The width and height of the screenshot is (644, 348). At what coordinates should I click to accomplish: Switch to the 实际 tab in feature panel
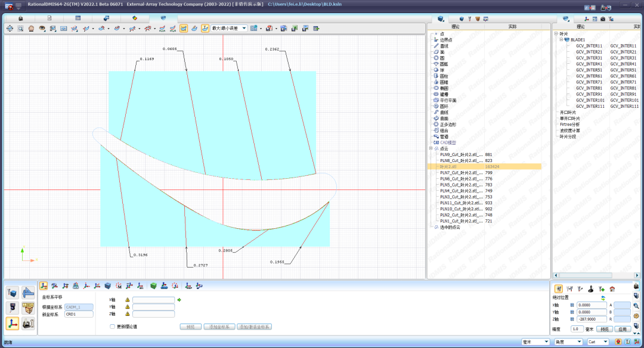512,26
